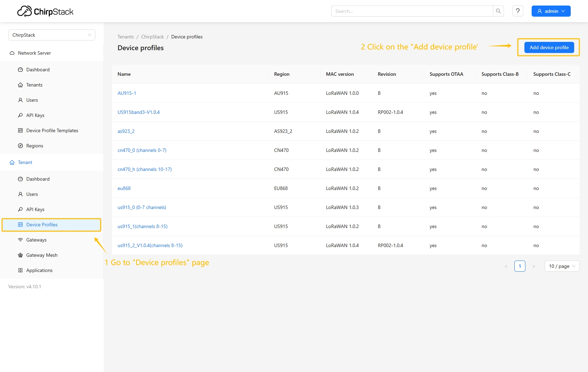Image resolution: width=588 pixels, height=372 pixels.
Task: Go to Device Profiles in sidebar
Action: (x=42, y=225)
